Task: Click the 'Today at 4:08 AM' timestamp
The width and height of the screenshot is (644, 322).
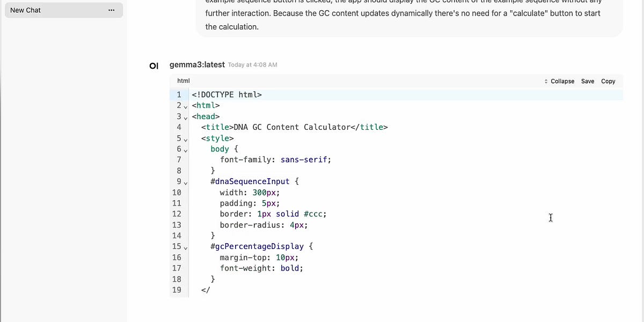Action: (253, 65)
